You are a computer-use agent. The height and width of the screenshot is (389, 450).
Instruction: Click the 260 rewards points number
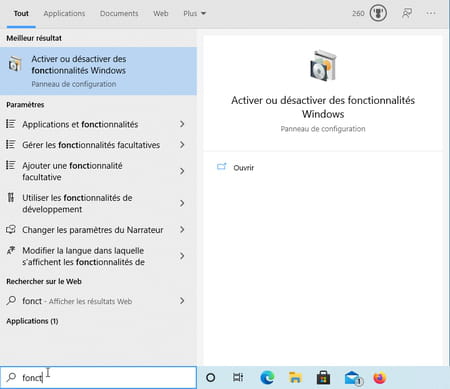coord(358,13)
